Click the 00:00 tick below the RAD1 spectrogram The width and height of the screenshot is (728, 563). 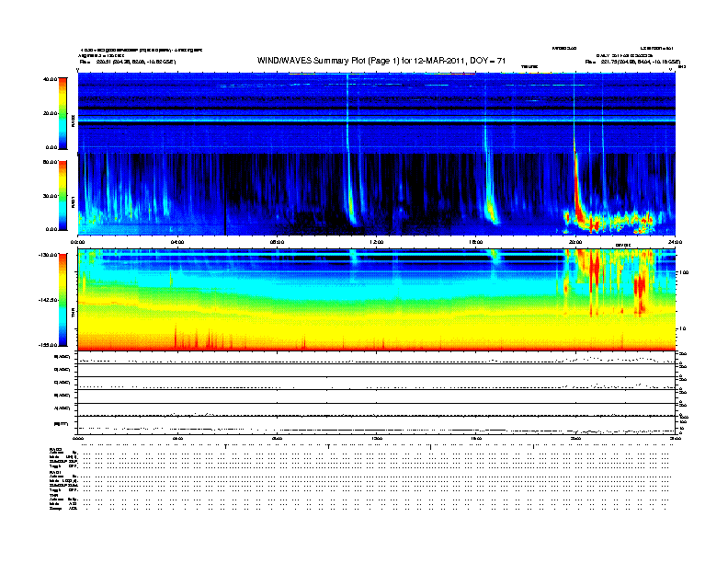click(x=77, y=242)
